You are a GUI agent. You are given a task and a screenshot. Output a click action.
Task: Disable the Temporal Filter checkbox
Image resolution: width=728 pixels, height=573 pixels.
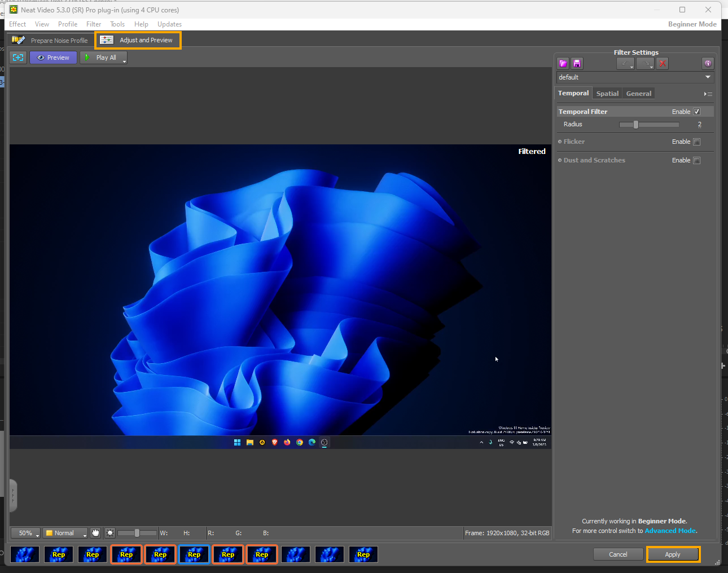point(696,112)
